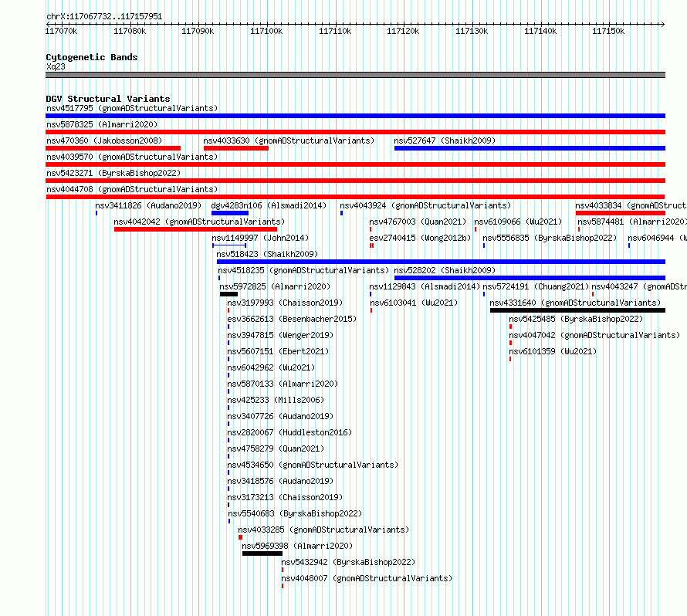Open nsv3947815 (Wenger2019) label
The height and width of the screenshot is (616, 687).
pyautogui.click(x=280, y=335)
